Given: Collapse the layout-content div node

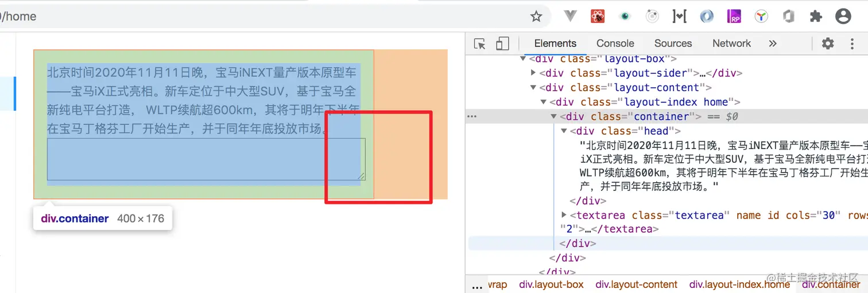Looking at the screenshot, I should (533, 88).
